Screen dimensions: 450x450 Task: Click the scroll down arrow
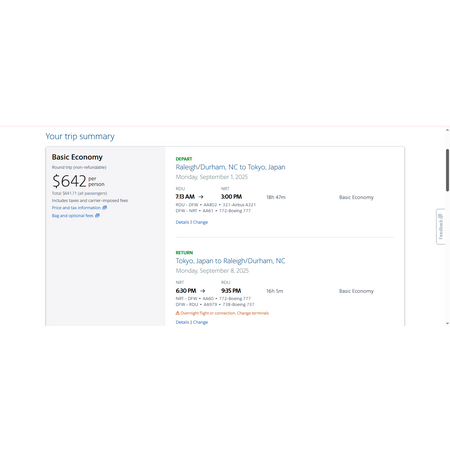click(447, 323)
